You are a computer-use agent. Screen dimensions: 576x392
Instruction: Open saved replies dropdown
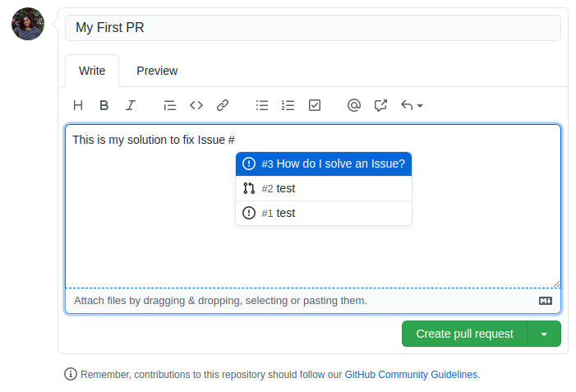[x=412, y=105]
